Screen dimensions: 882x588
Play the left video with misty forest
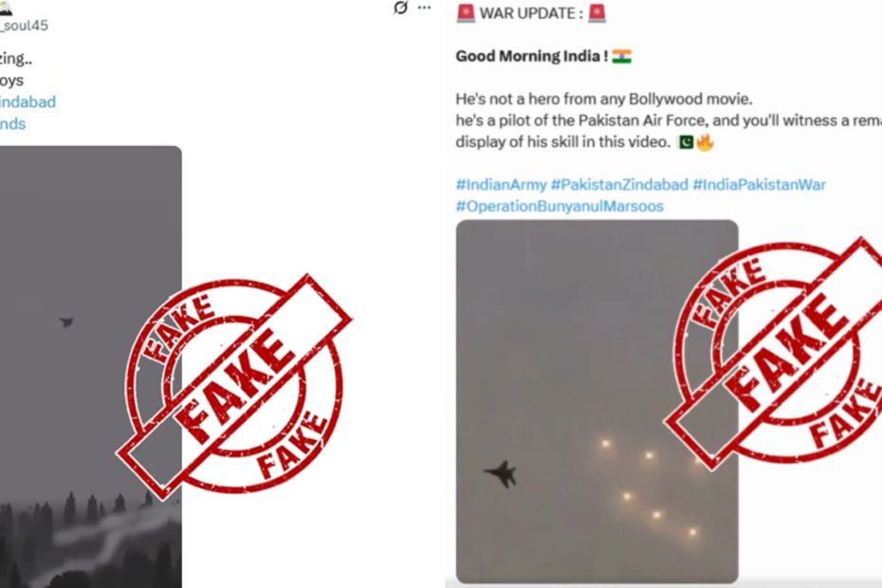click(x=90, y=367)
